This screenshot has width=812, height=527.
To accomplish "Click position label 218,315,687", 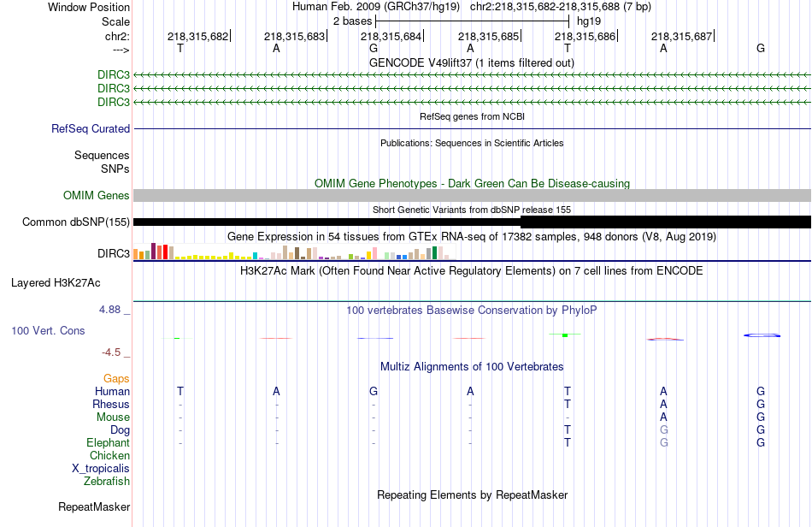I will (x=681, y=36).
